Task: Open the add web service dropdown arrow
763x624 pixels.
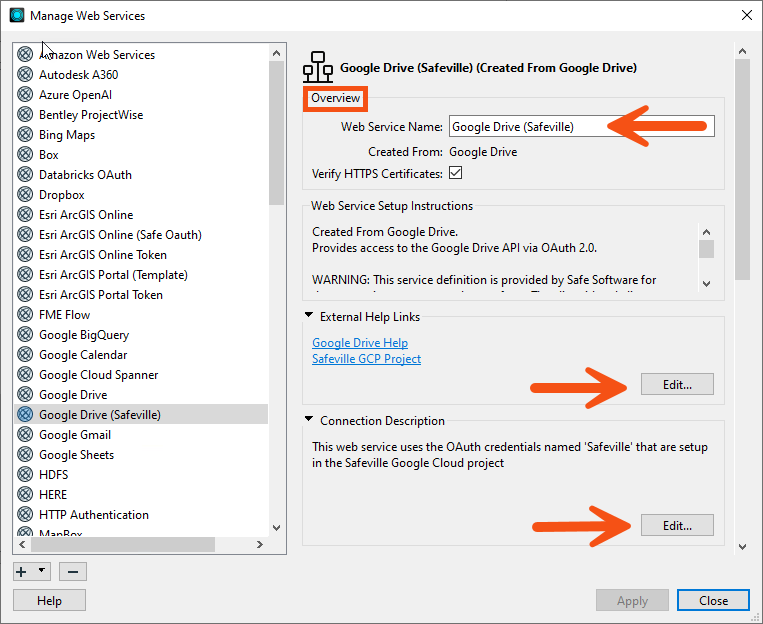Action: (x=42, y=570)
